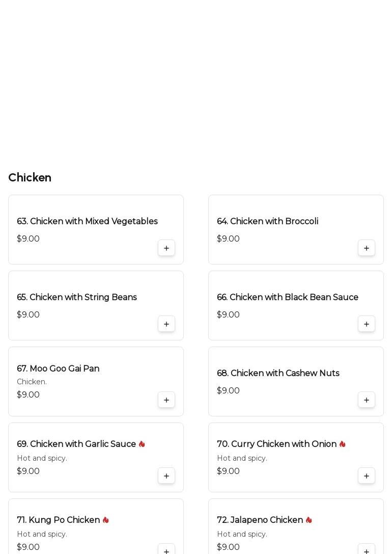The height and width of the screenshot is (554, 392).
Task: Add Chicken with Cashew Nuts to cart
Action: 367,400
